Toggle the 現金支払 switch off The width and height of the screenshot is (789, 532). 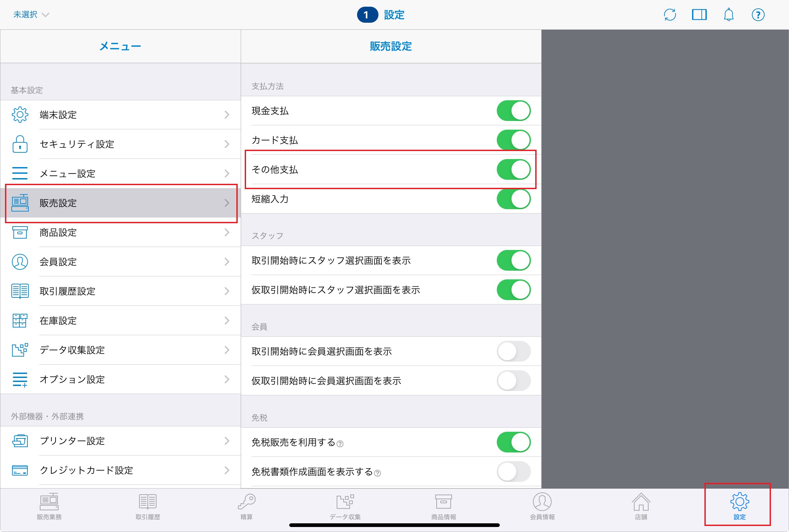(x=514, y=111)
